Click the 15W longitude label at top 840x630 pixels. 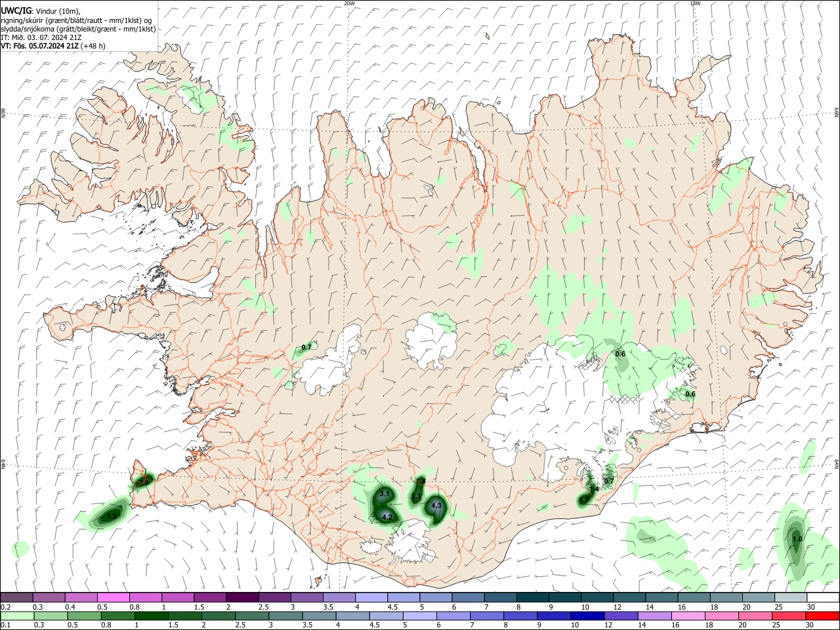click(694, 3)
